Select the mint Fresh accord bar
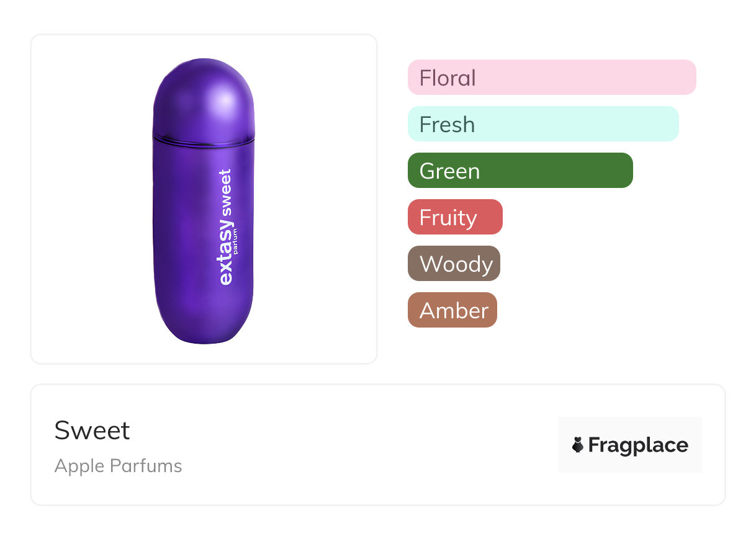 (542, 124)
